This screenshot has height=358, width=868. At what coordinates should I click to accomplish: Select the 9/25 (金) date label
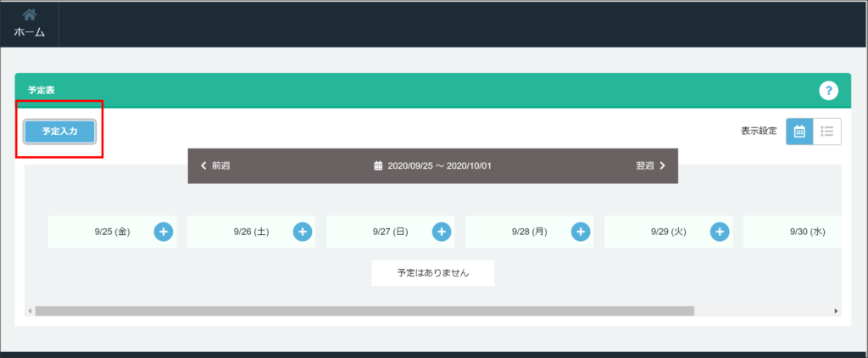pos(113,232)
